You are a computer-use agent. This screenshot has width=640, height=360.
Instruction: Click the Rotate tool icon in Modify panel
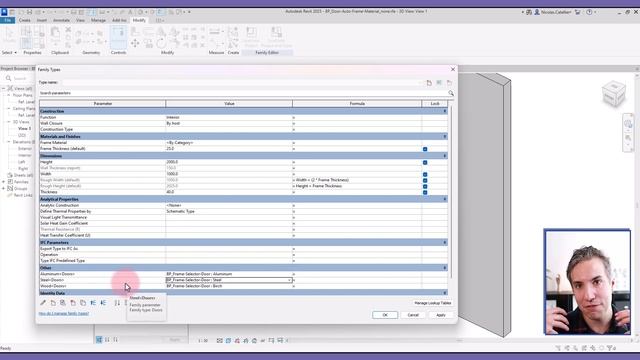point(162,43)
